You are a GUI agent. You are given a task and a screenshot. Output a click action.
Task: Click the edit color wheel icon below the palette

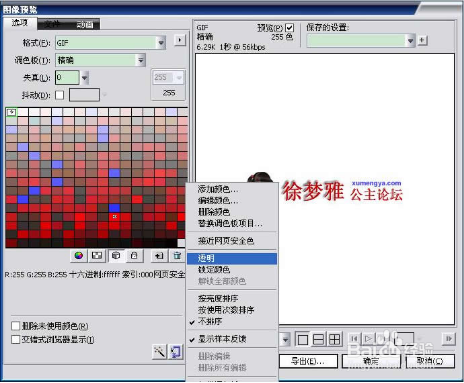pyautogui.click(x=79, y=256)
